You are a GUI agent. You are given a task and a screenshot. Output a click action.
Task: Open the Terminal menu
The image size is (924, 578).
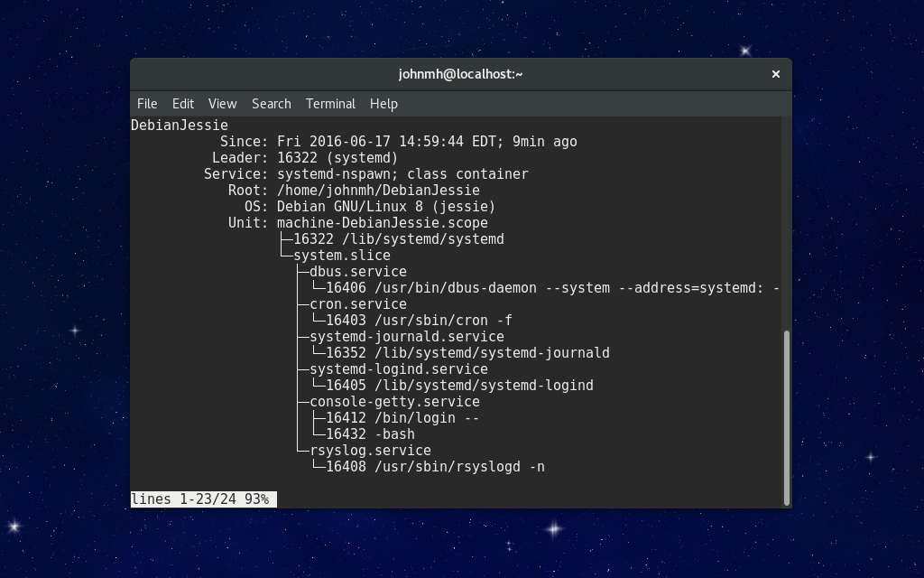click(329, 104)
